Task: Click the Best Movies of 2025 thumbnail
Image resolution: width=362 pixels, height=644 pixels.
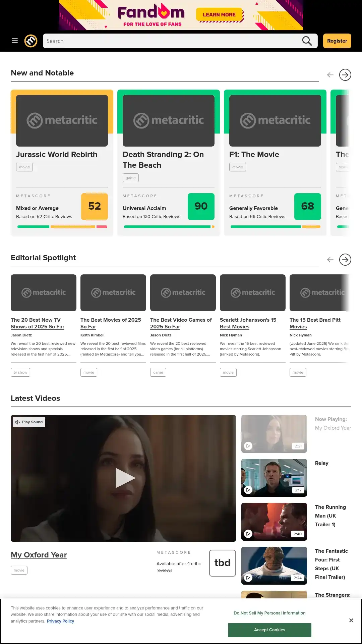Action: pos(113,293)
